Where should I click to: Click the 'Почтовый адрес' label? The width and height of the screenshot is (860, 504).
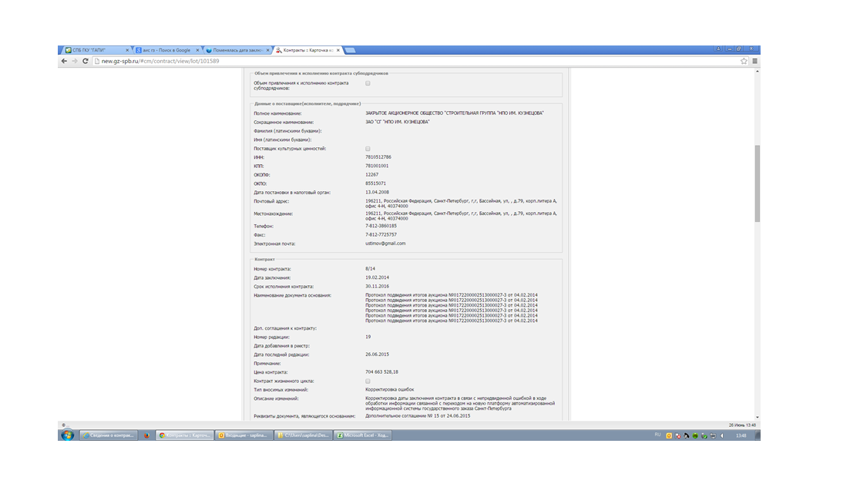(x=271, y=201)
